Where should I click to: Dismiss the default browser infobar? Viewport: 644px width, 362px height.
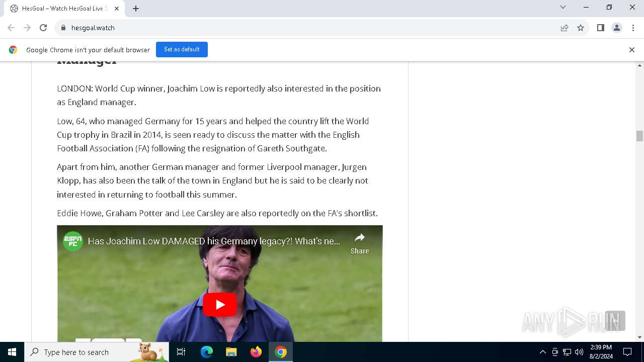[631, 50]
